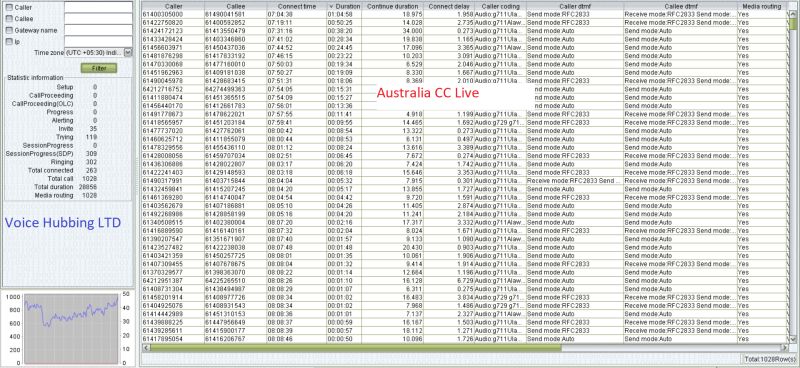Sort by Connect delay column header
Viewport: 800px width, 368px height.
point(449,6)
